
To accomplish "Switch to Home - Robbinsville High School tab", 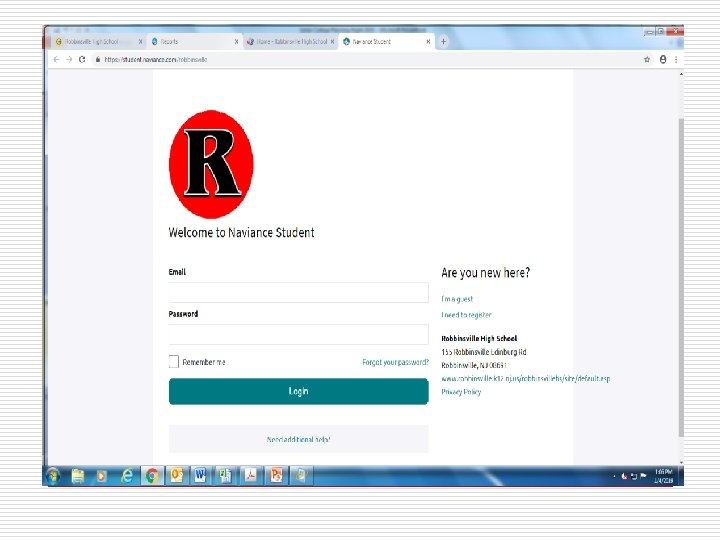I will [x=291, y=41].
